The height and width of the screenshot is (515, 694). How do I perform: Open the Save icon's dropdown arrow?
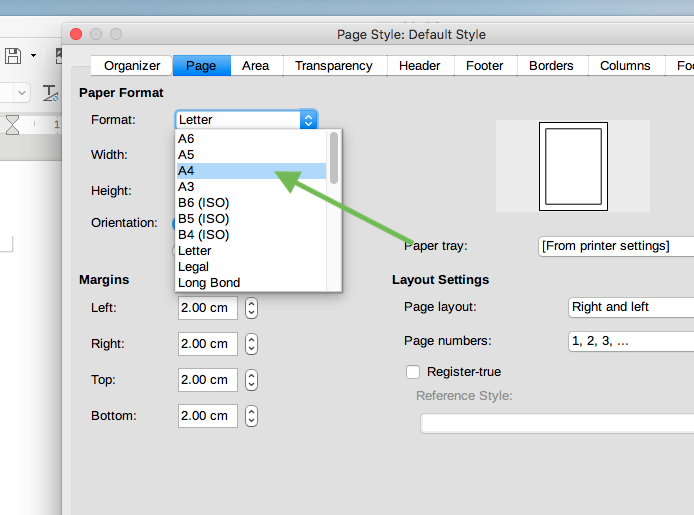34,55
